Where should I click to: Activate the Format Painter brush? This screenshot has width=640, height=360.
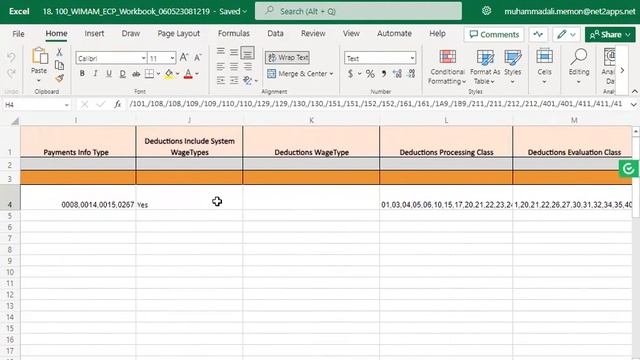tap(59, 78)
